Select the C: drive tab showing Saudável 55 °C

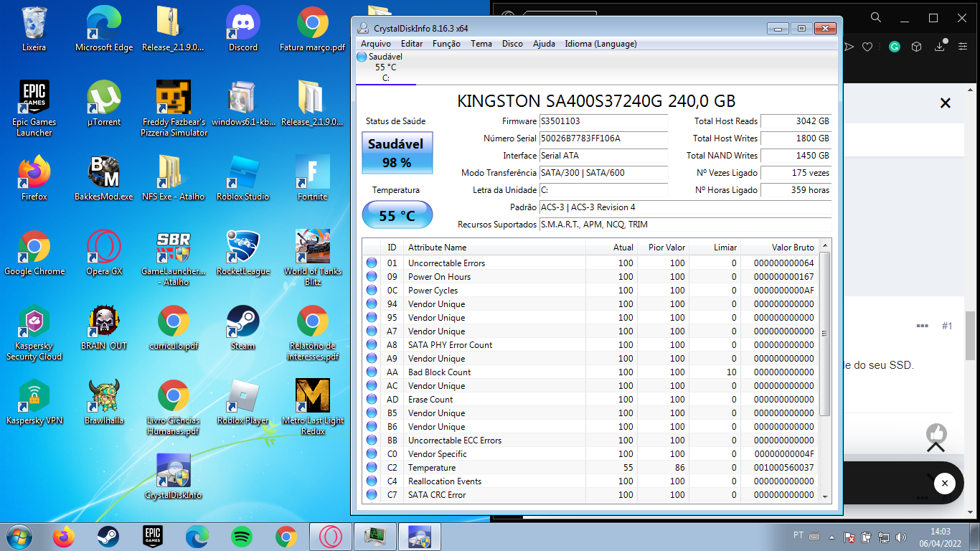[386, 67]
